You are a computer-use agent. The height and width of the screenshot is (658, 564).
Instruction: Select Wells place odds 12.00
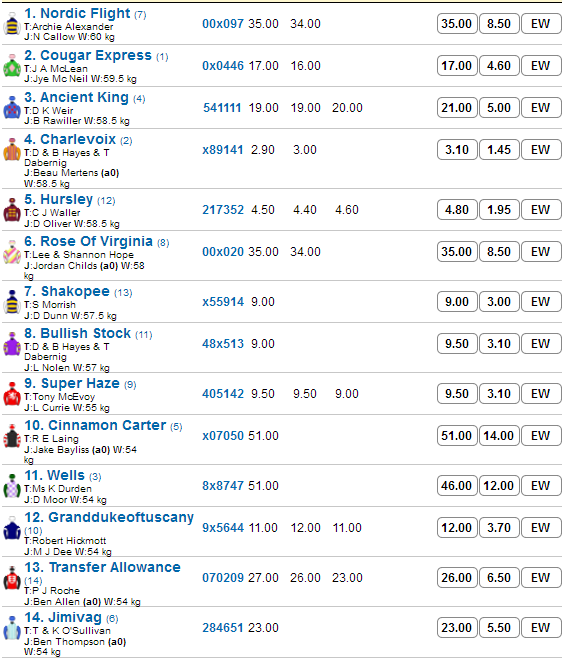[499, 486]
